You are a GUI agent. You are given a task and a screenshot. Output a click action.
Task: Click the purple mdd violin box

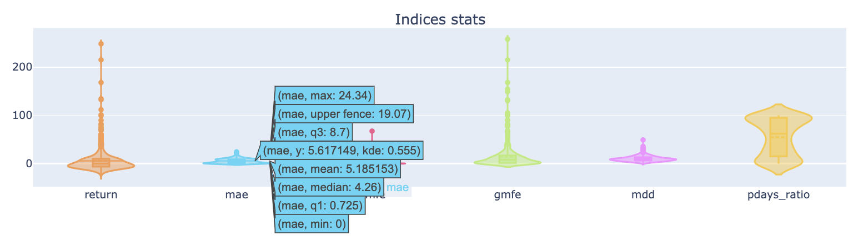coord(643,159)
